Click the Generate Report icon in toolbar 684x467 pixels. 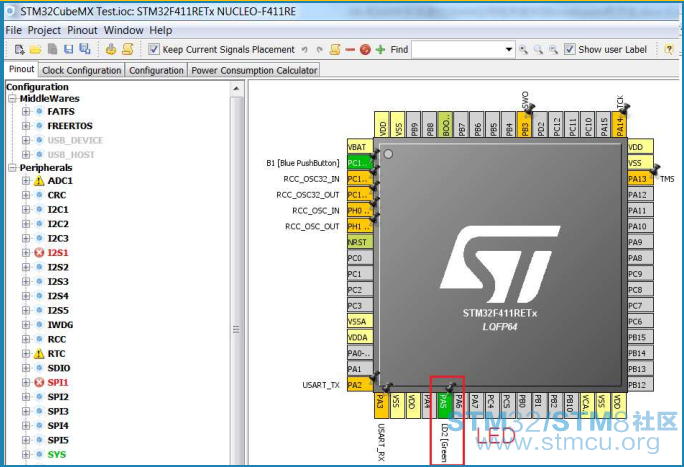click(127, 49)
